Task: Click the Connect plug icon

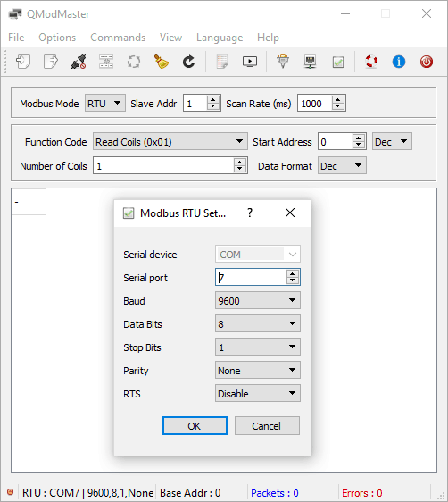Action: click(79, 62)
